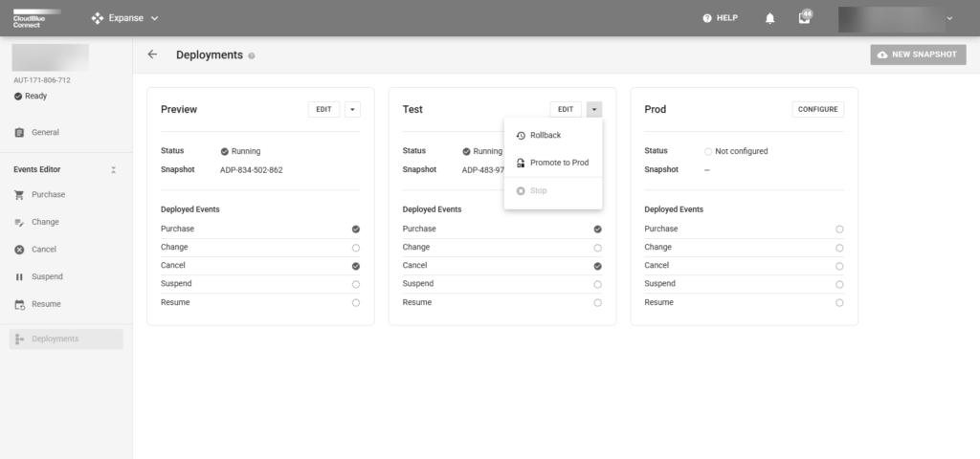This screenshot has height=459, width=980.
Task: Collapse the Events Editor section
Action: tap(113, 170)
